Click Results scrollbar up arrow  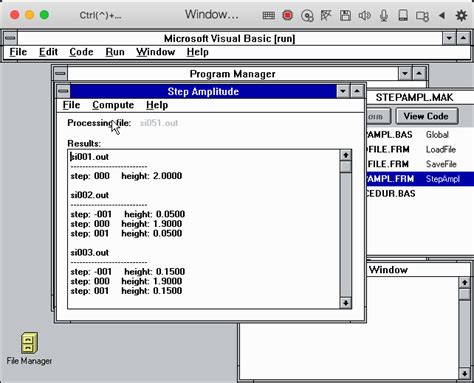(346, 155)
